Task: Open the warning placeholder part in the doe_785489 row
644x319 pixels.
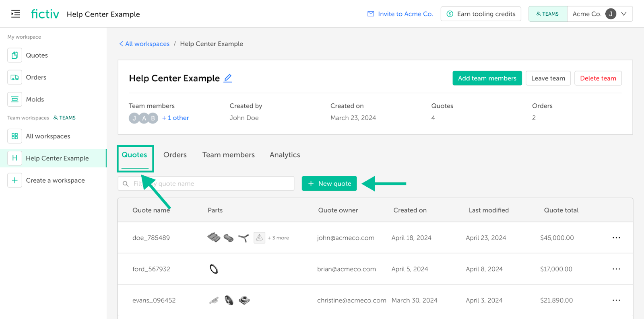Action: click(260, 238)
